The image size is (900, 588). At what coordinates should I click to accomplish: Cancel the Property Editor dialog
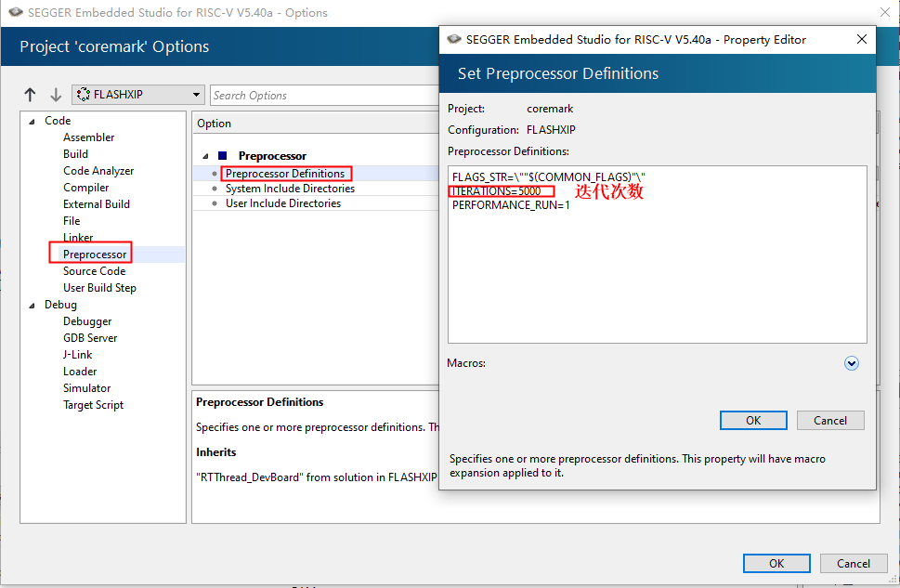pyautogui.click(x=830, y=420)
